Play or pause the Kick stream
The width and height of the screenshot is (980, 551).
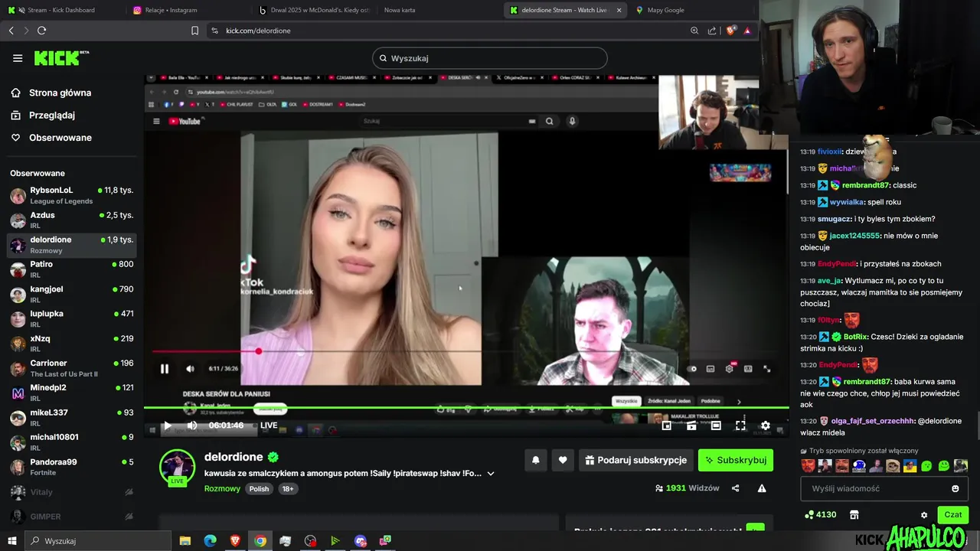pos(168,425)
